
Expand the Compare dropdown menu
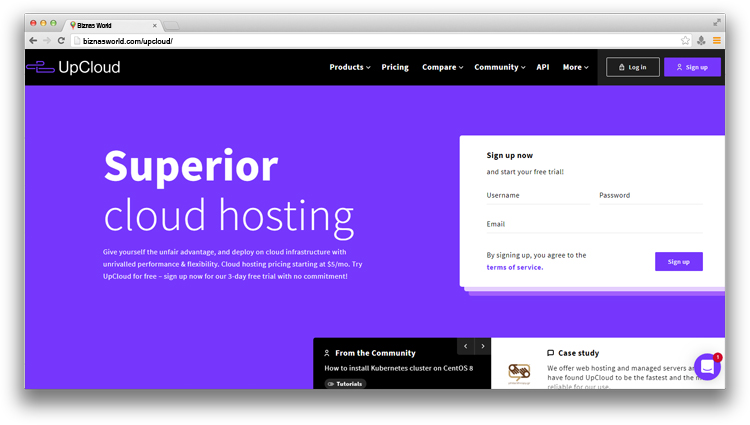(442, 67)
